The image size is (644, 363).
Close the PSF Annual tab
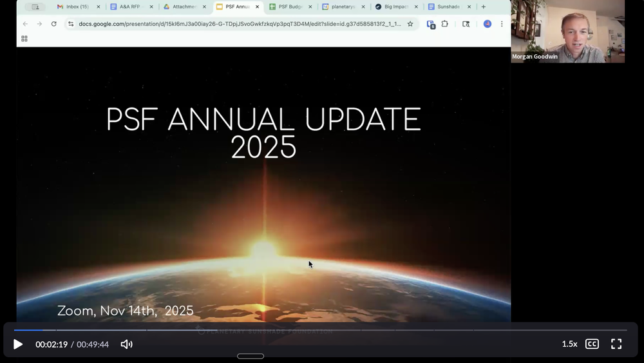[x=257, y=6]
